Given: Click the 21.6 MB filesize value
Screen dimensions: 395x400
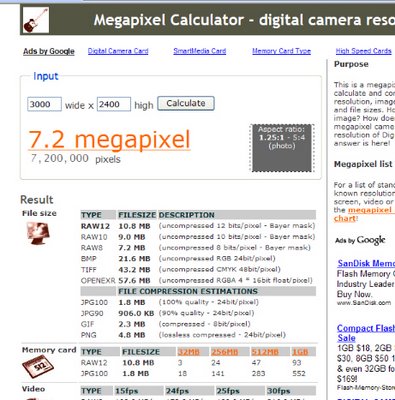Looking at the screenshot, I should (134, 259).
